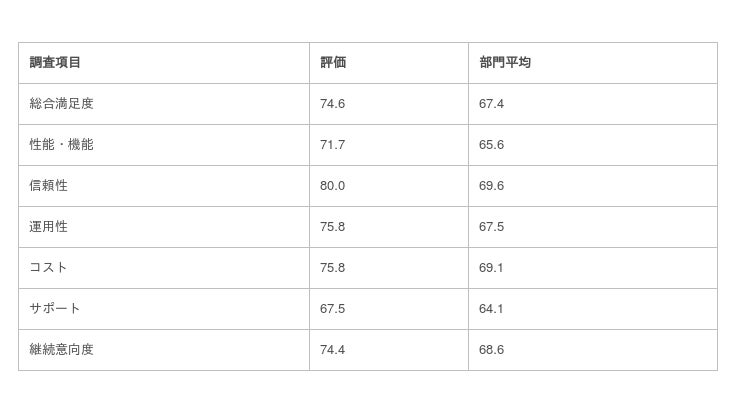Image resolution: width=740 pixels, height=411 pixels.
Task: Select the コスト row label
Action: click(x=48, y=268)
